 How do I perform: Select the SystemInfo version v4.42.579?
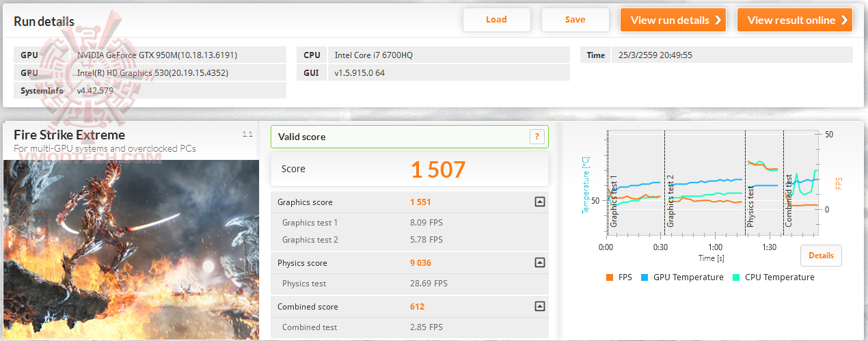point(95,90)
